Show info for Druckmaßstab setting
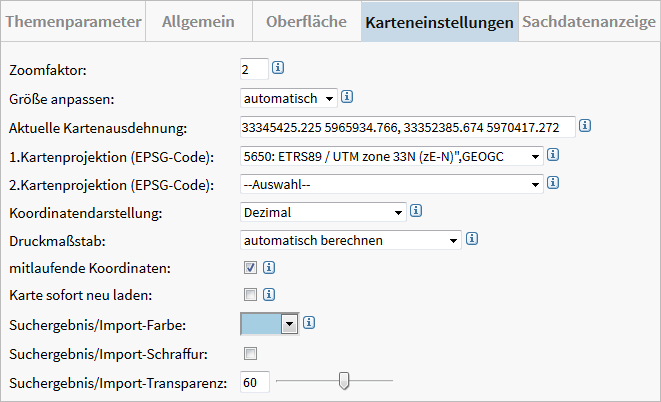 click(x=471, y=239)
